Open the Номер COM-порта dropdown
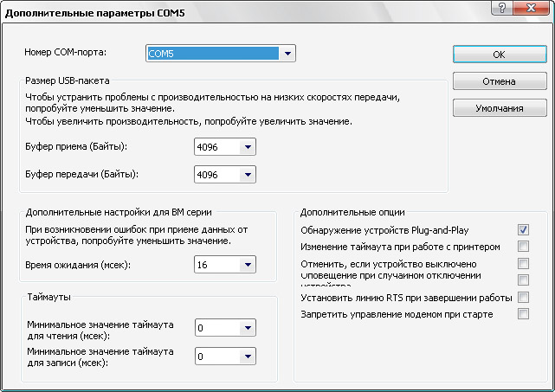The width and height of the screenshot is (555, 392). click(x=287, y=54)
